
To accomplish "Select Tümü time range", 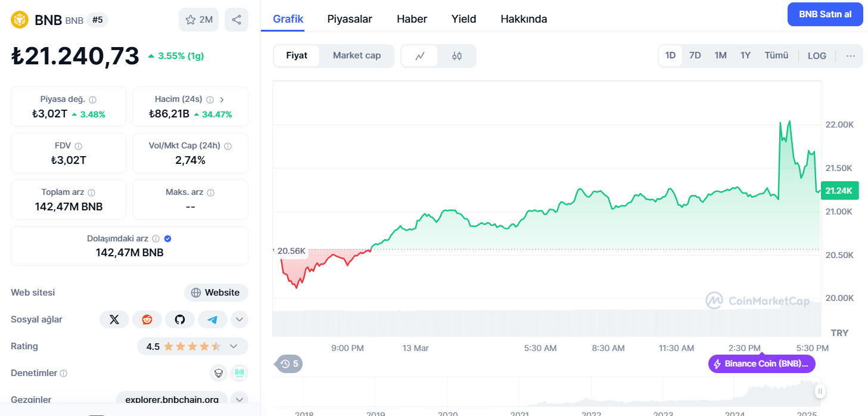I will click(776, 55).
